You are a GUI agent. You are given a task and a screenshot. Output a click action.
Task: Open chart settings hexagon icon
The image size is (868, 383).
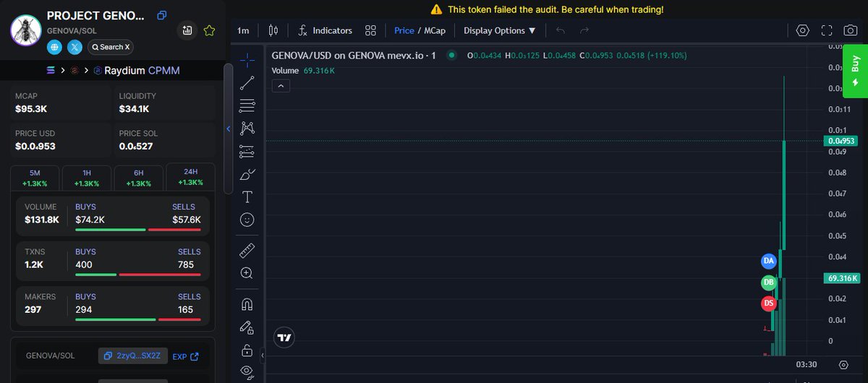(x=802, y=30)
